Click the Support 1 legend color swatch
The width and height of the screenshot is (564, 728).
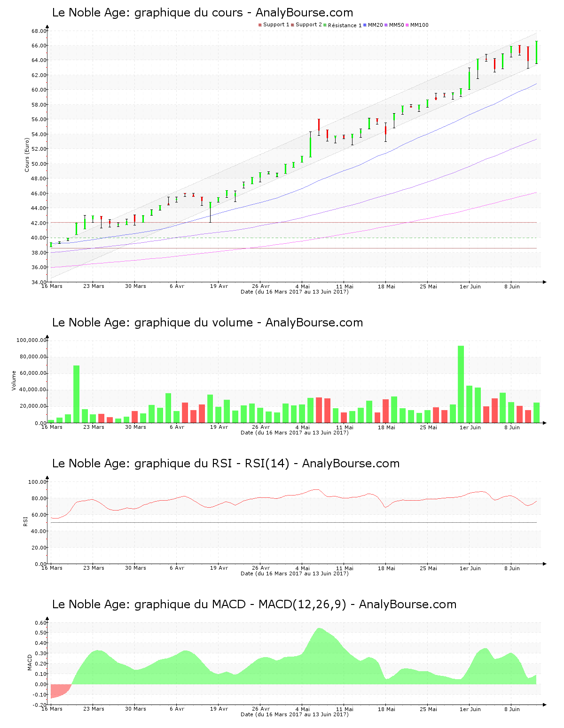pos(260,25)
